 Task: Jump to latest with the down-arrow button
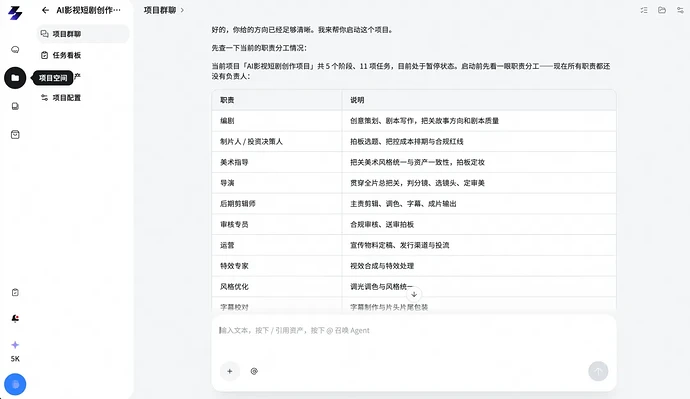click(x=414, y=294)
